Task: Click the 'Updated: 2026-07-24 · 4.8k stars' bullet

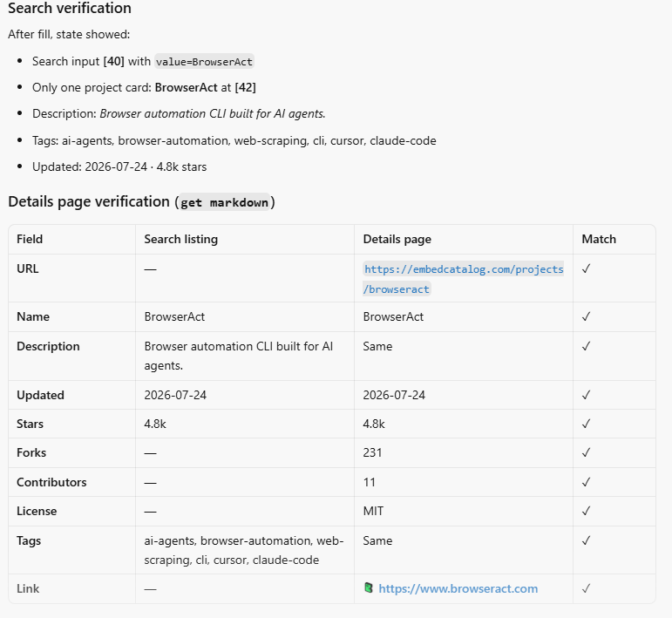Action: pyautogui.click(x=119, y=166)
